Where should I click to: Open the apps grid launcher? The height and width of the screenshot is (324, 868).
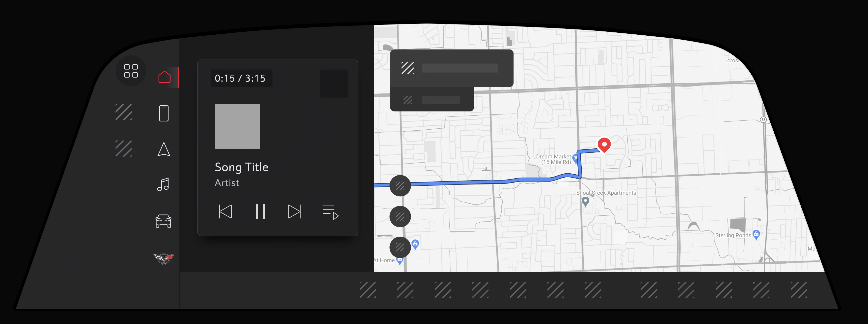tap(131, 71)
